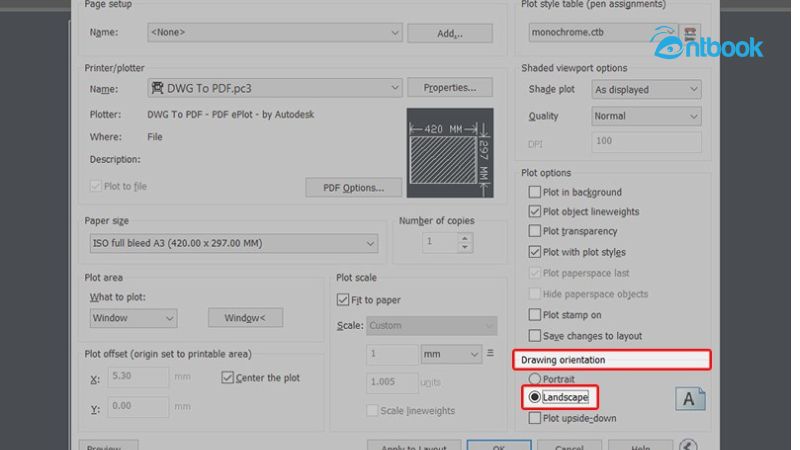Toggle Plot object lineweights checkbox

pos(534,211)
